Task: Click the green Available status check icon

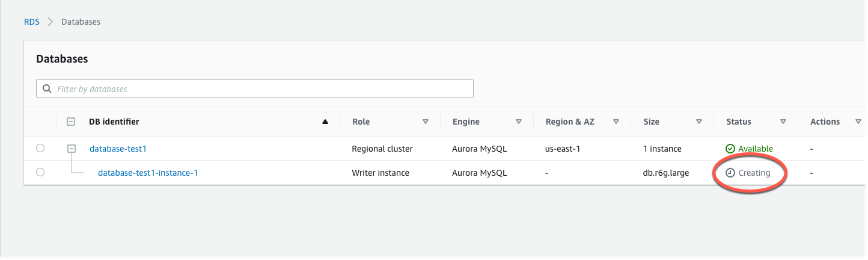Action: 730,149
